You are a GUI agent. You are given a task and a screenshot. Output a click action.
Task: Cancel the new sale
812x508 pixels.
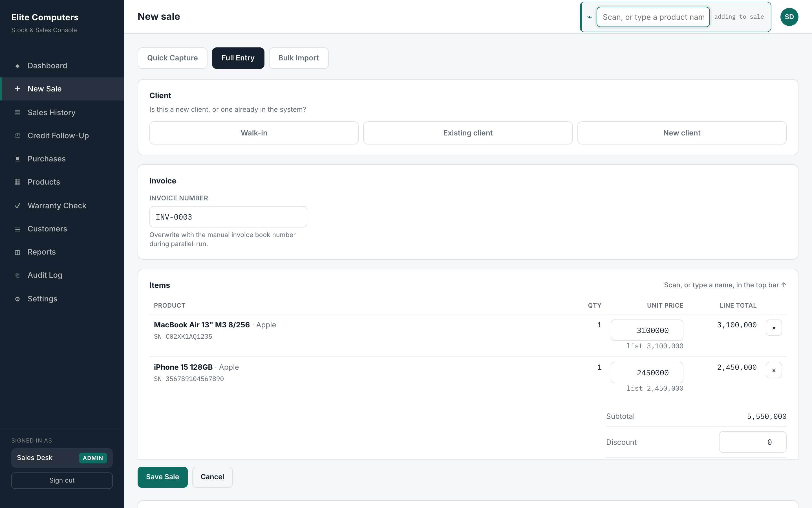click(212, 477)
